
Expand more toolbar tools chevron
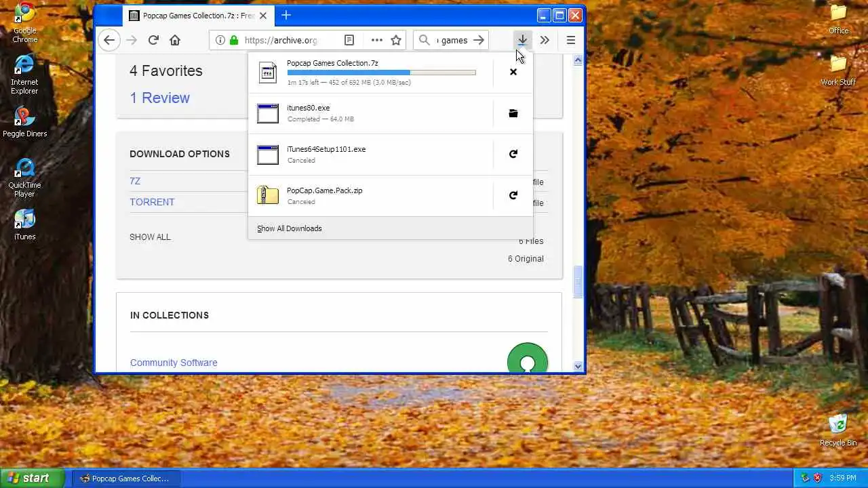coord(545,40)
